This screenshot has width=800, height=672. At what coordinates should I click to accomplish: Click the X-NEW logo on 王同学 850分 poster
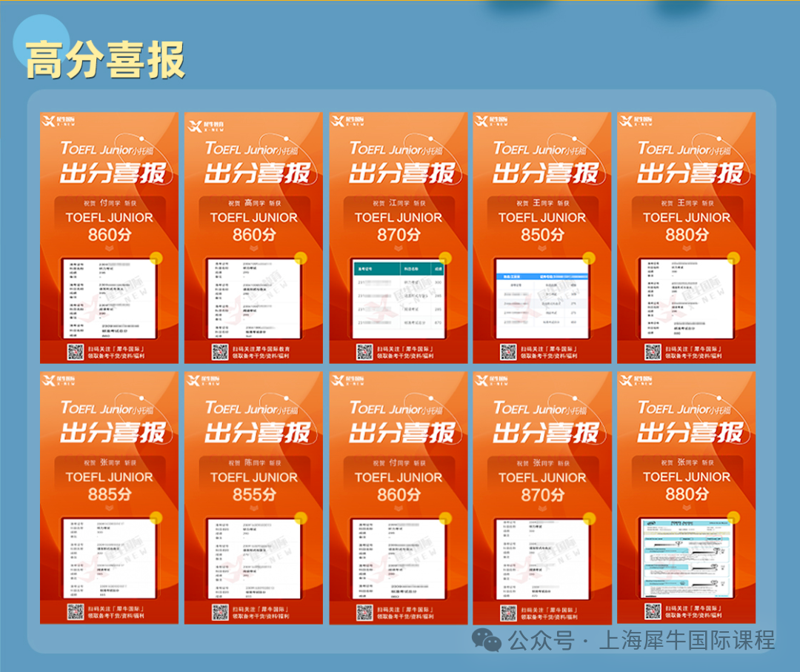491,121
